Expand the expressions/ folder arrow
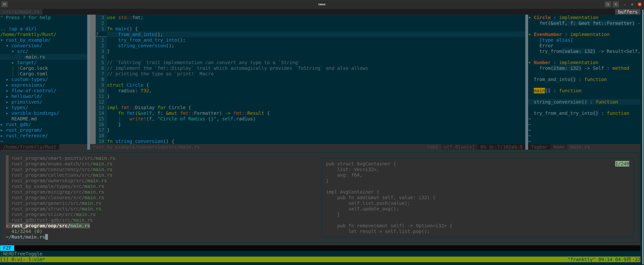 point(7,85)
